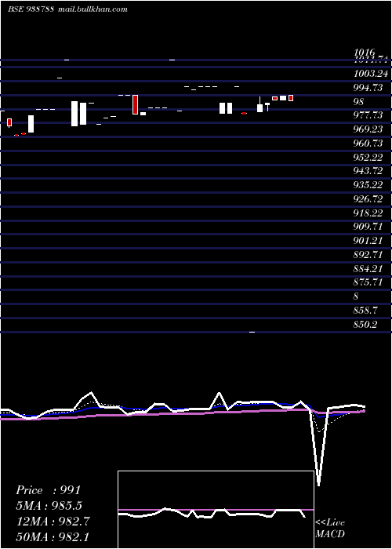The image size is (392, 549).
Task: Click the Price : 991 readout
Action: click(x=49, y=490)
